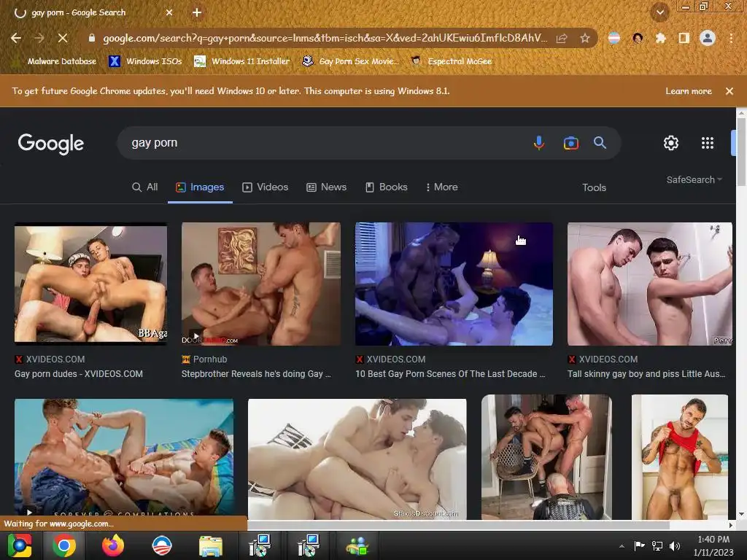Switch to the Videos tab
Image resolution: width=747 pixels, height=560 pixels.
266,187
